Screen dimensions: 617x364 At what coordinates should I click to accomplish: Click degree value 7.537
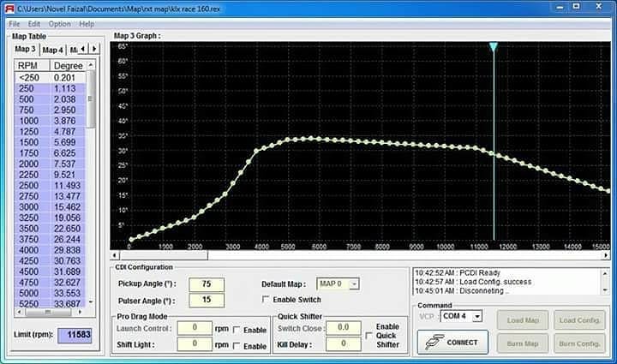tap(64, 164)
